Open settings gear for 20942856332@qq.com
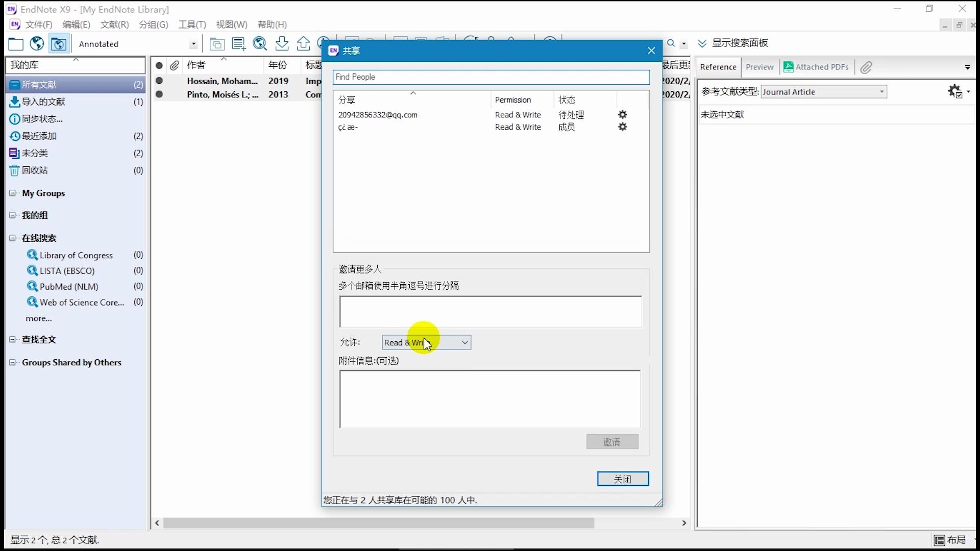Image resolution: width=980 pixels, height=551 pixels. coord(622,115)
